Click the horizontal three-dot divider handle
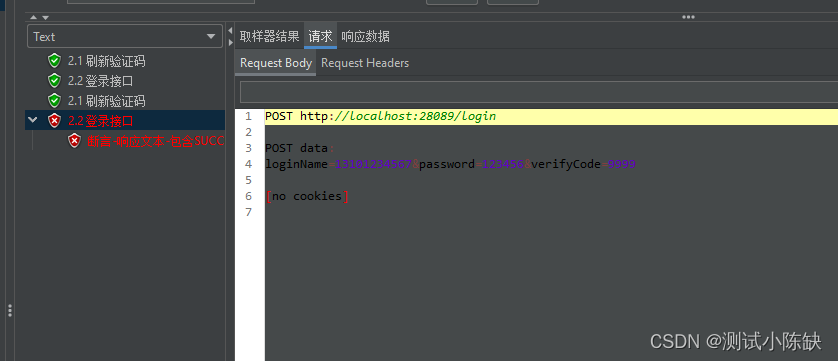 tap(688, 17)
